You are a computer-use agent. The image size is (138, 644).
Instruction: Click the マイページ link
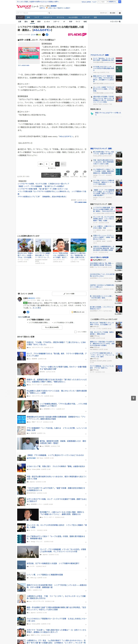tap(103, 13)
